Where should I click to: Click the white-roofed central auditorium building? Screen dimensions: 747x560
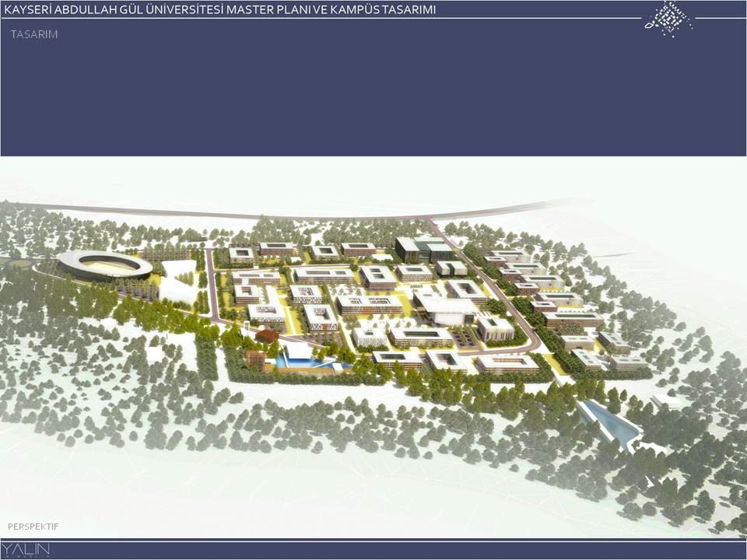point(446,313)
